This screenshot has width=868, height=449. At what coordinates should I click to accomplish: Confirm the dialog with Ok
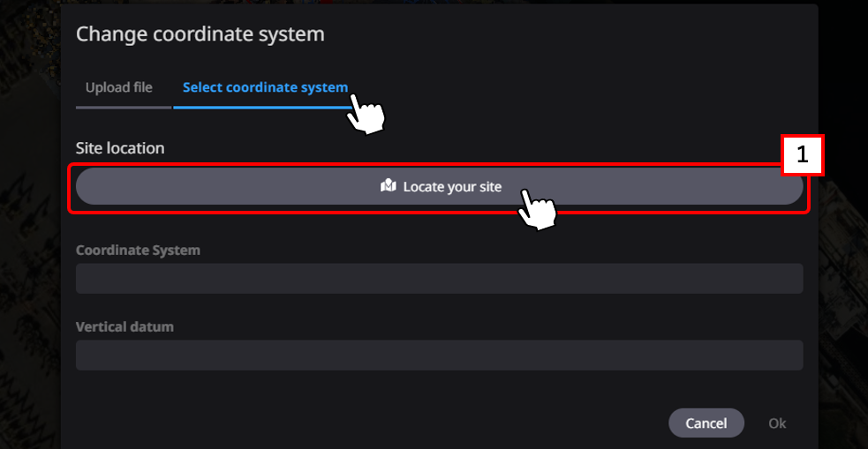point(777,423)
